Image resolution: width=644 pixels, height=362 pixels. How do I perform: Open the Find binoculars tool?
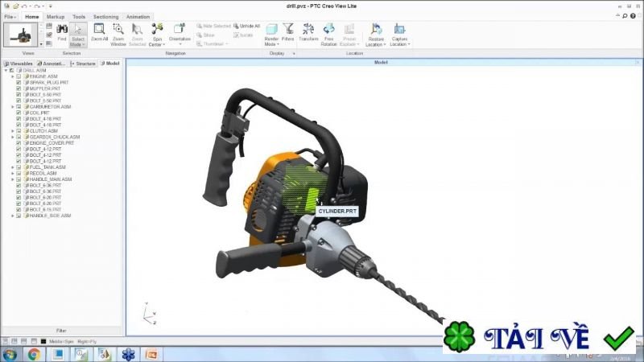tap(62, 32)
